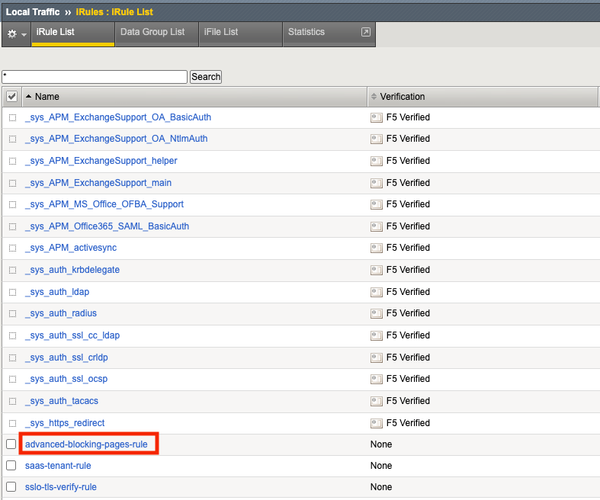
Task: Click the Statistics pop-out icon
Action: pos(366,32)
